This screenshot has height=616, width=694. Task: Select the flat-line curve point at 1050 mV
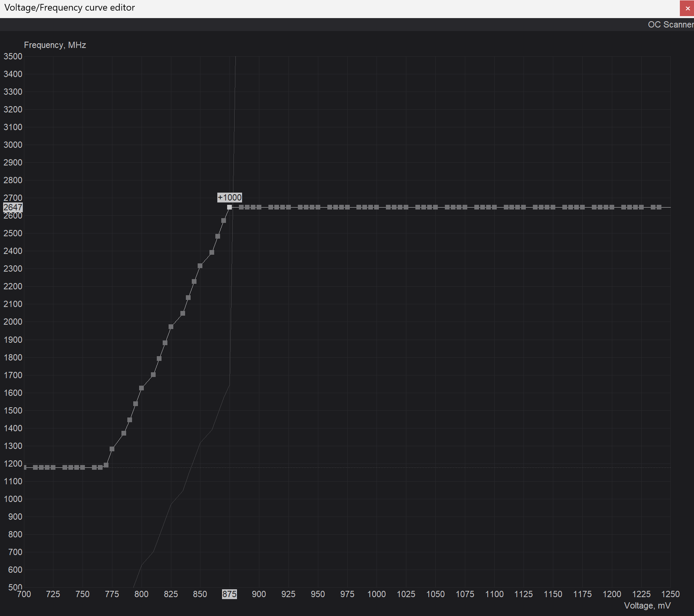(x=435, y=207)
